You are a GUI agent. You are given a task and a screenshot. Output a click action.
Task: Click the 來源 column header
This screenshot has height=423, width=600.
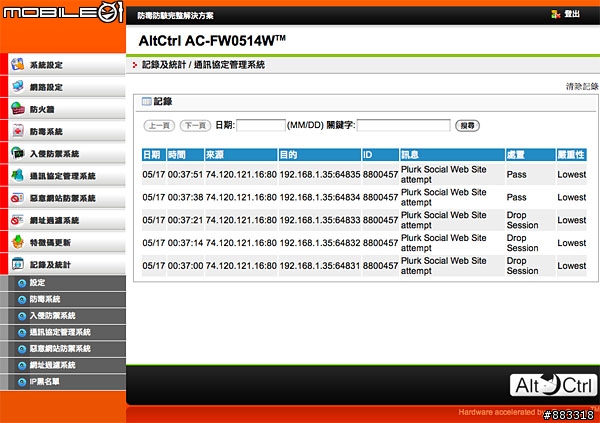pyautogui.click(x=241, y=155)
